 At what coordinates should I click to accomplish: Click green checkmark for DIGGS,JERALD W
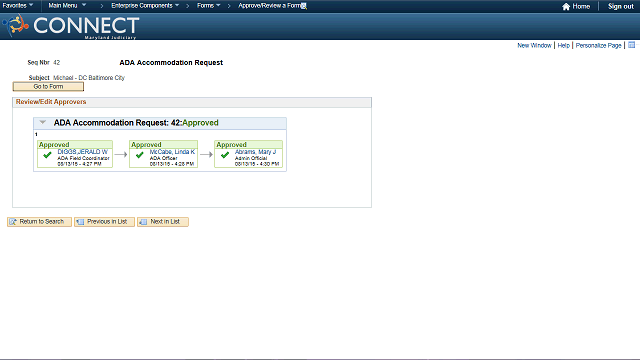47,155
